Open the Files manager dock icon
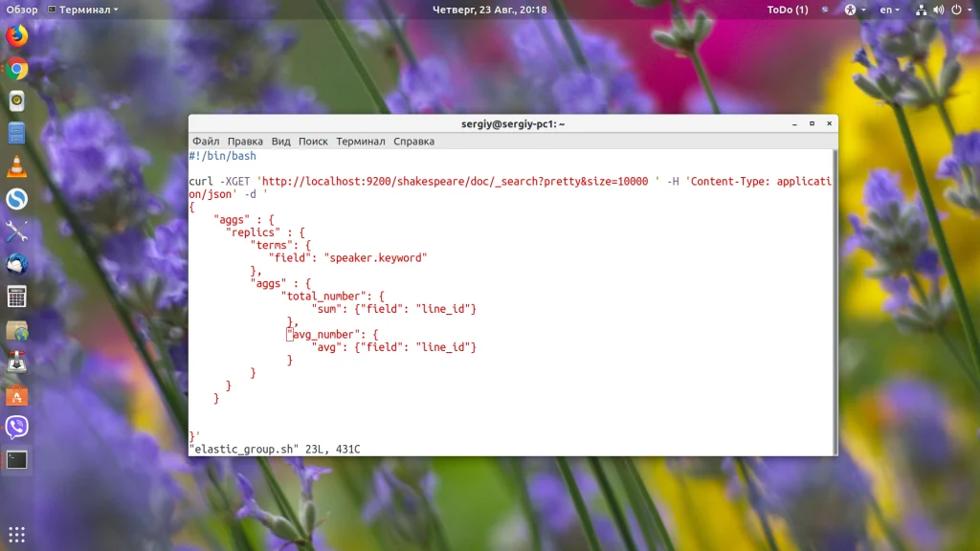 pos(17,134)
